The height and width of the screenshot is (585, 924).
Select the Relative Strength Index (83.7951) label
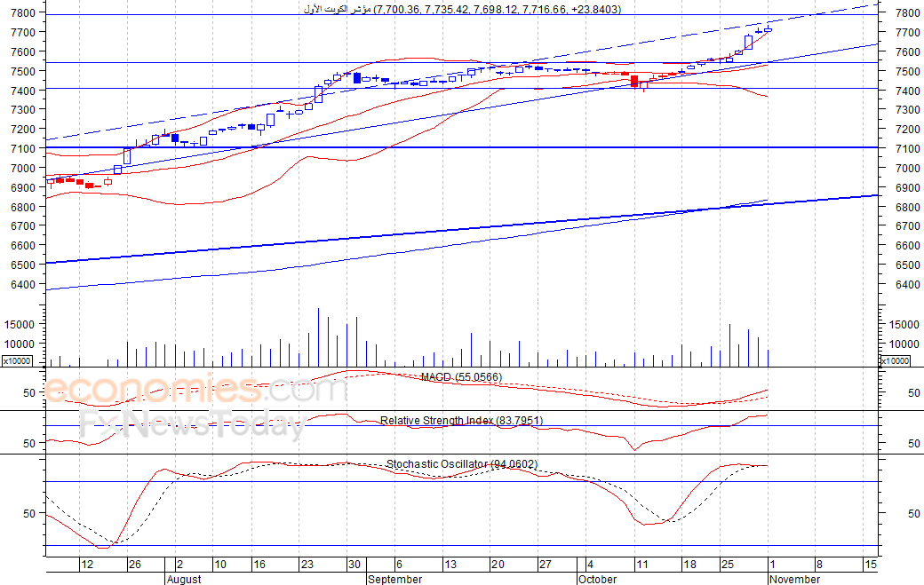(461, 421)
